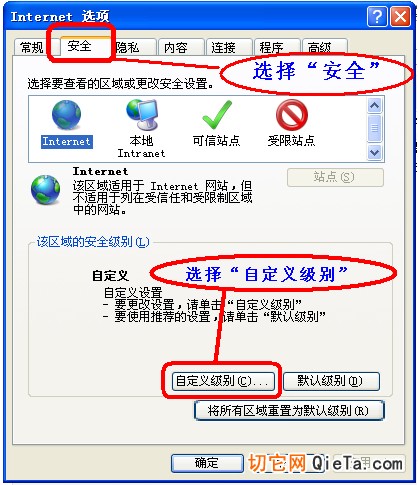
Task: Click the 默认级别(D) button
Action: [x=331, y=381]
